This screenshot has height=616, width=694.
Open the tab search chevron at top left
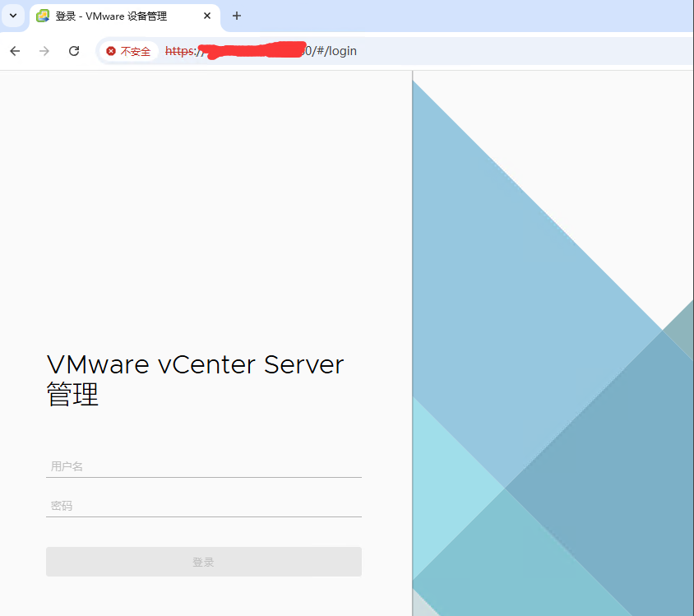coord(12,16)
